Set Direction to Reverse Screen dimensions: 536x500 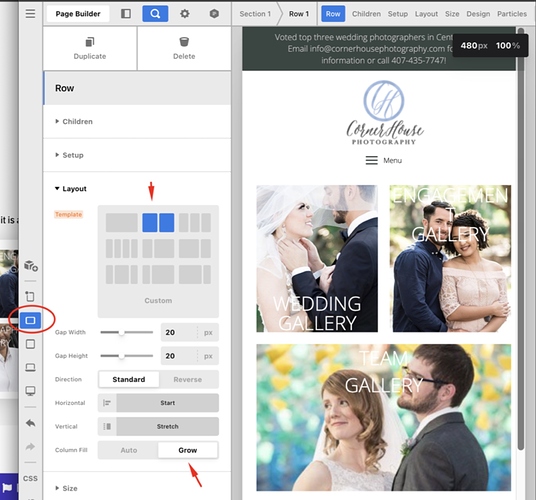pos(188,379)
